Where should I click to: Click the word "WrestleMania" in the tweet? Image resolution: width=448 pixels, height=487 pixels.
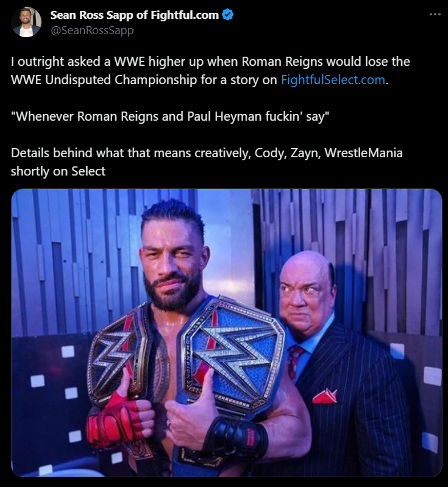pos(363,153)
